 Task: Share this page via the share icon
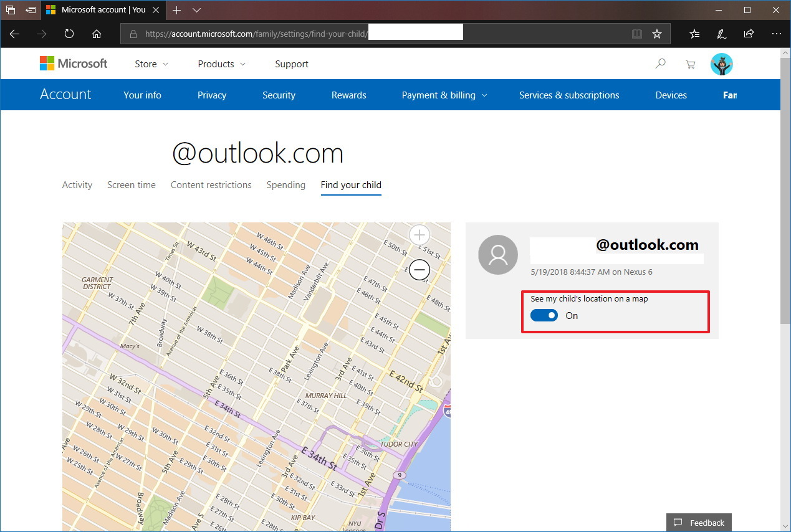click(749, 34)
